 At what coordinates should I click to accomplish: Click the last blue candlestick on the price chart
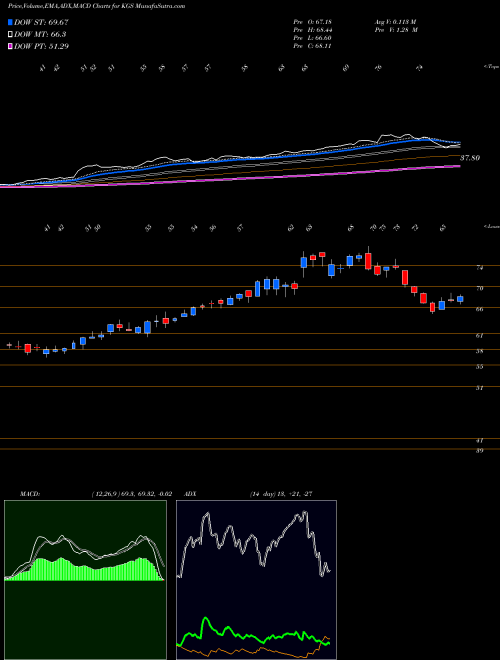click(460, 299)
